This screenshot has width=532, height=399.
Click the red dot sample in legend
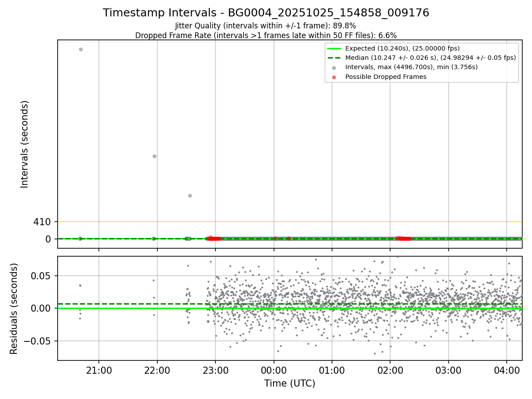point(334,77)
